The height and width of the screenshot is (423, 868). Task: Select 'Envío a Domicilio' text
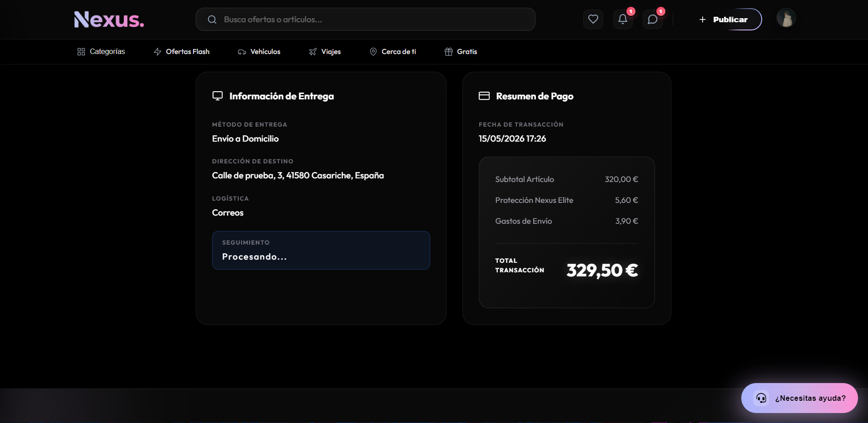pos(245,138)
